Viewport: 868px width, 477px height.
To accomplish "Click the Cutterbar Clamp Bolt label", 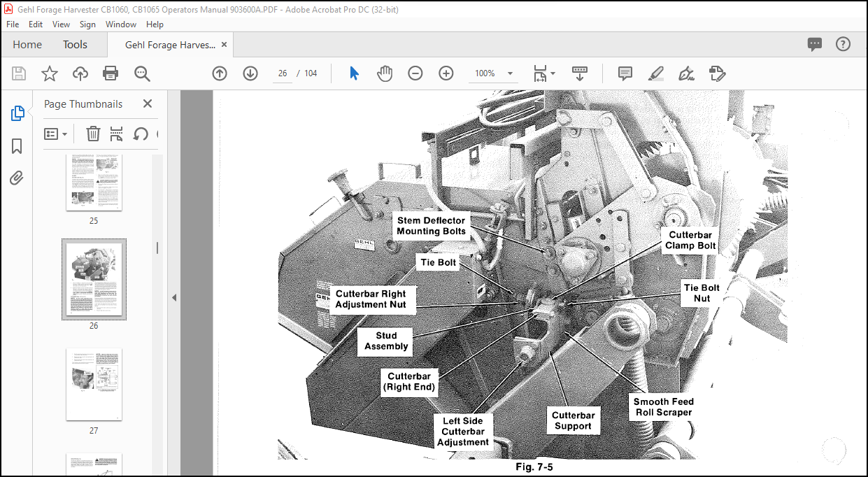I will pos(690,241).
